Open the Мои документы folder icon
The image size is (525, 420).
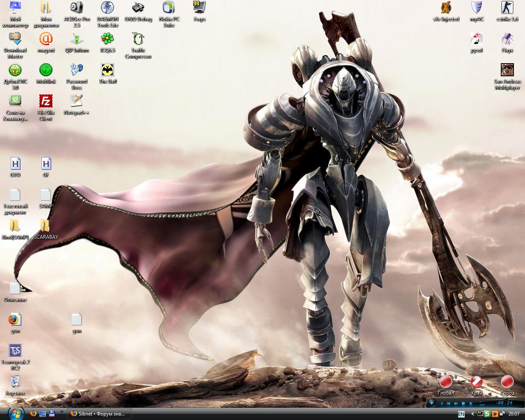point(46,14)
